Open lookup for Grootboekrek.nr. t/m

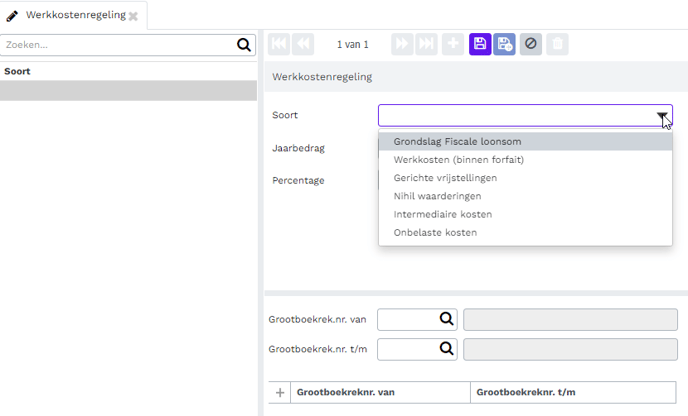[446, 349]
